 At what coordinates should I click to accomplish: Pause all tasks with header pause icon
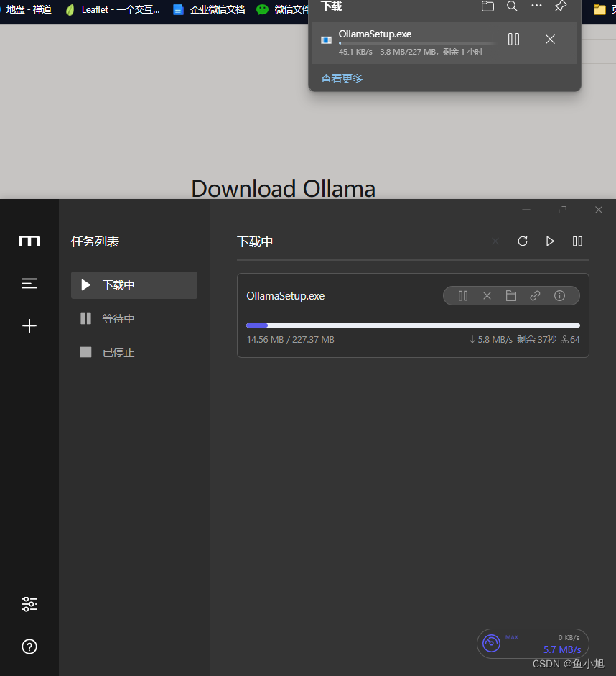pos(578,241)
